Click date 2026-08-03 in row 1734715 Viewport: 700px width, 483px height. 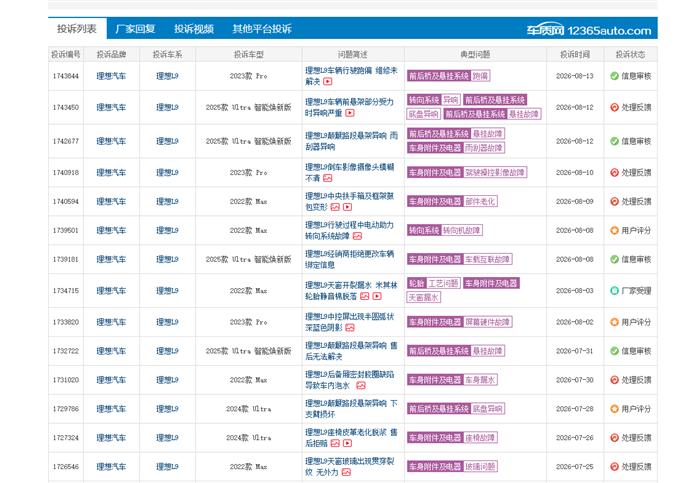(575, 291)
